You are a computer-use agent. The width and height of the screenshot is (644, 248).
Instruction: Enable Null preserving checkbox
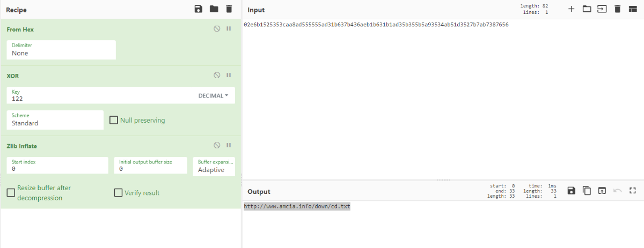114,120
